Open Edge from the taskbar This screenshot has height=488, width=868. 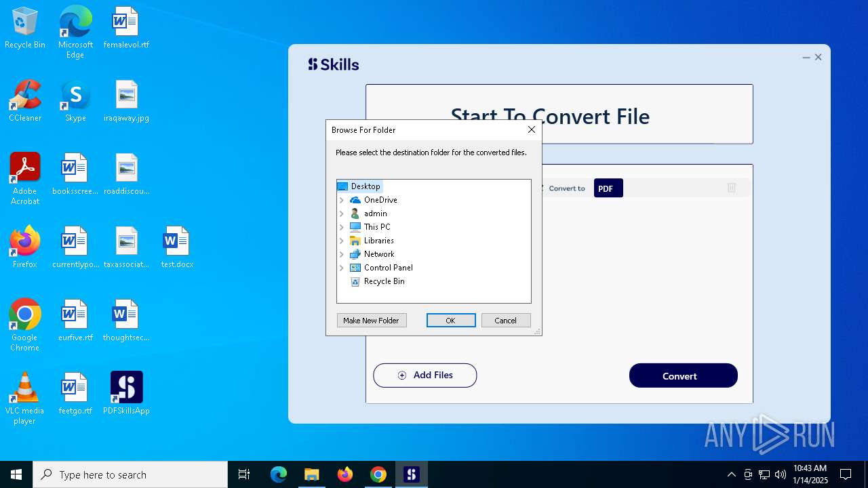point(279,474)
